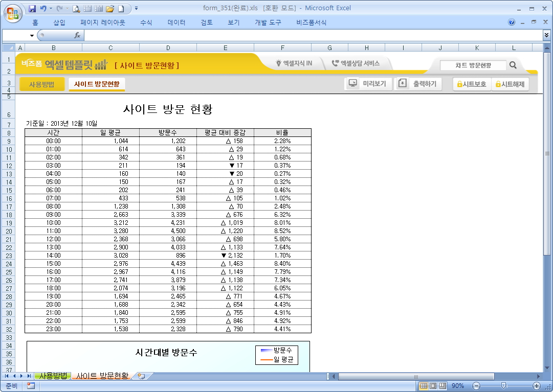Image resolution: width=553 pixels, height=392 pixels.
Task: Click the insert function fx icon
Action: click(77, 35)
